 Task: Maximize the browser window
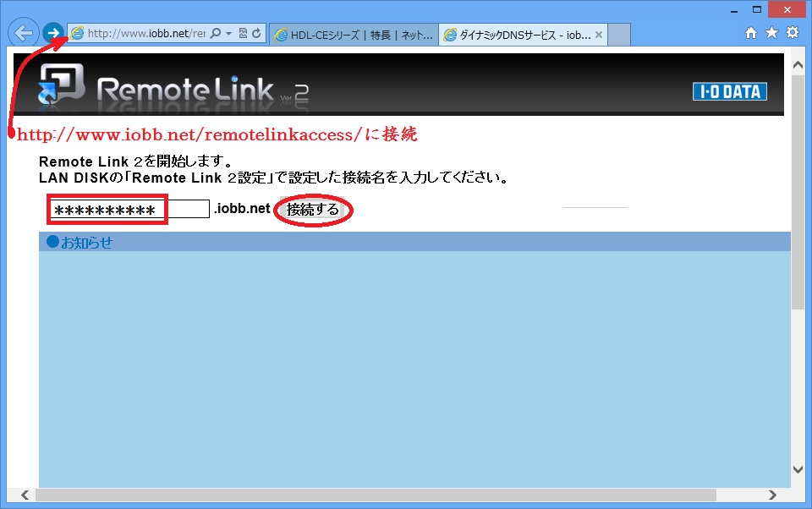756,10
